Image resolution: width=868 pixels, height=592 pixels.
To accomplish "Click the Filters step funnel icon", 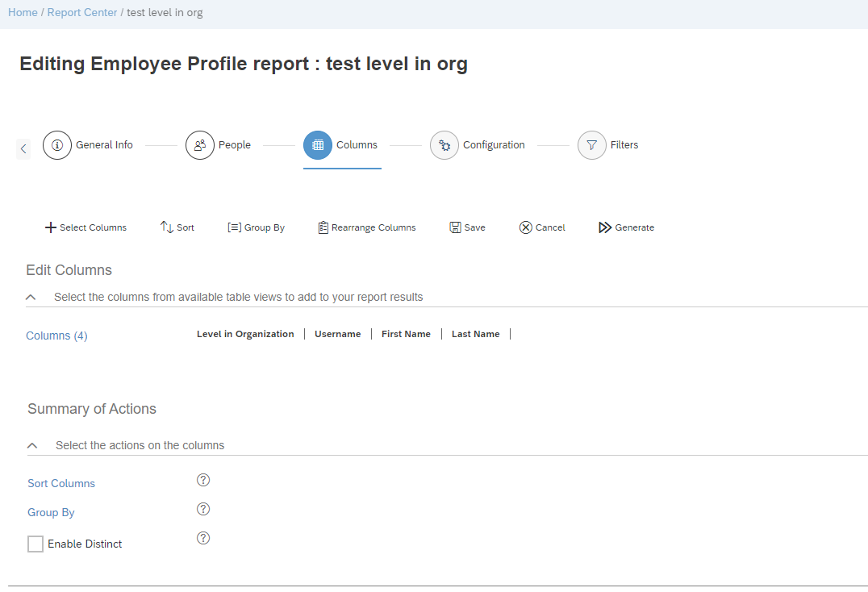I will (592, 145).
